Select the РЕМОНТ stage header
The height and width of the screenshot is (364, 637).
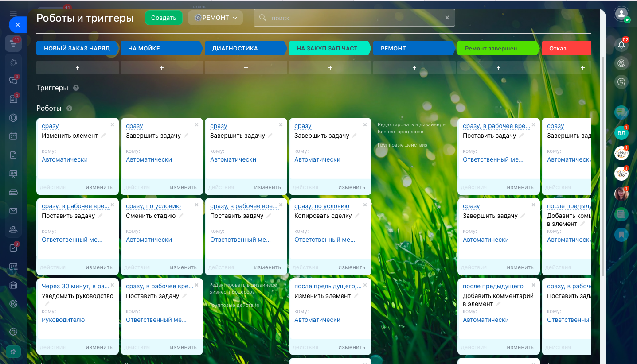[x=414, y=48]
